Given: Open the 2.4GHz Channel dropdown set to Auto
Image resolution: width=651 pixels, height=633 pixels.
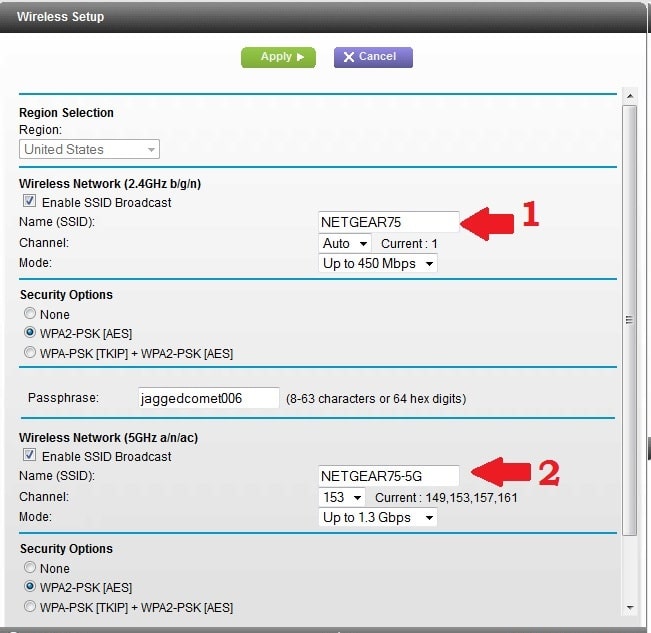Looking at the screenshot, I should (x=345, y=243).
